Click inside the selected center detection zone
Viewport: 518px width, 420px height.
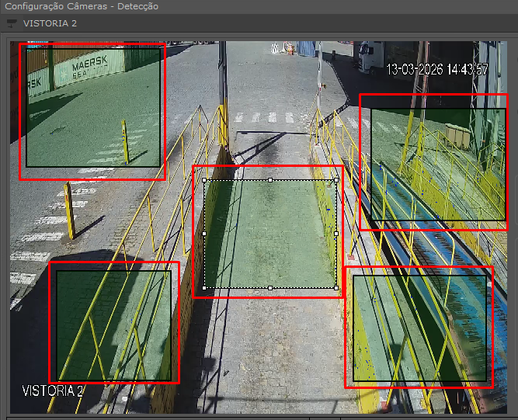click(x=269, y=233)
